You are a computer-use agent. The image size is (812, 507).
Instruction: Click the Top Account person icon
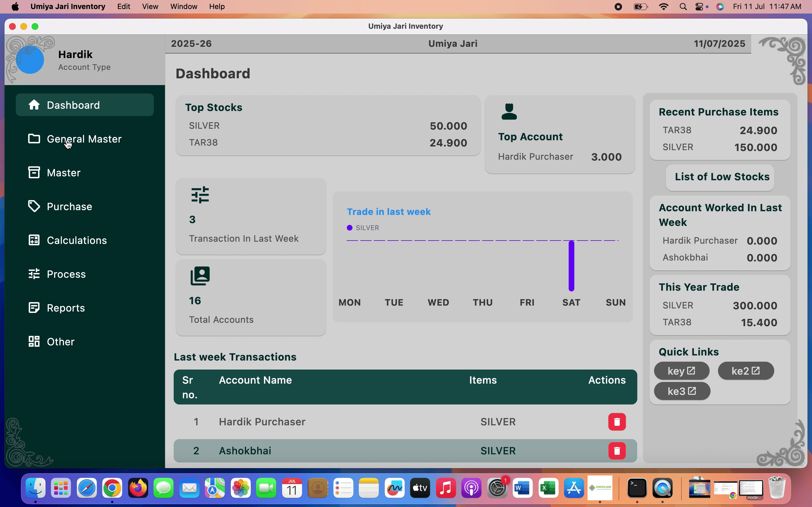509,112
